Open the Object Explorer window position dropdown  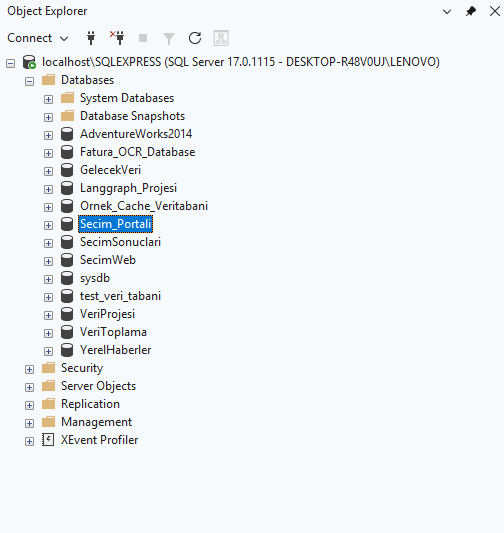(x=447, y=12)
